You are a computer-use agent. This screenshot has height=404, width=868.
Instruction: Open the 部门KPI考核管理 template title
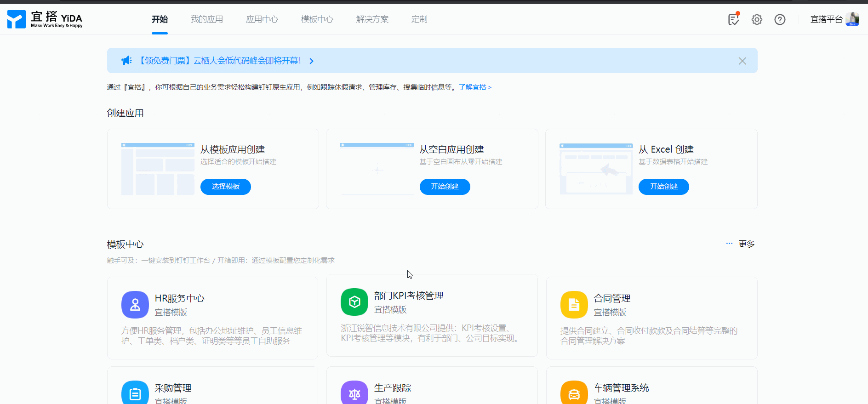tap(409, 296)
